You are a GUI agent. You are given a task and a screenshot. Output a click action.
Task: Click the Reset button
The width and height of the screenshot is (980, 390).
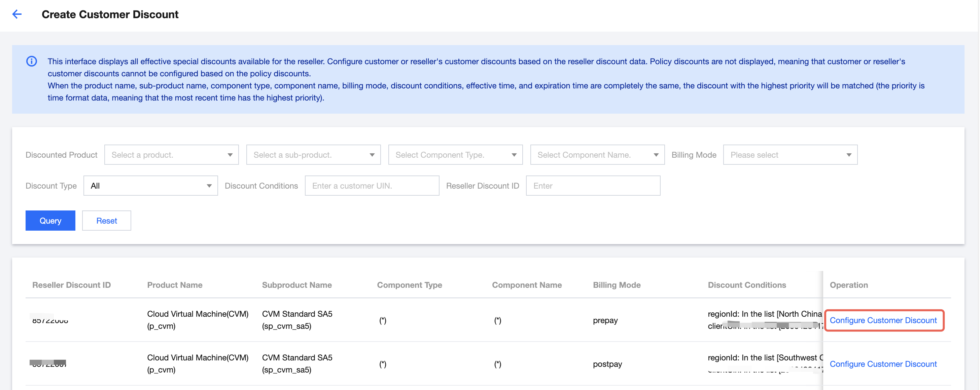(x=107, y=221)
